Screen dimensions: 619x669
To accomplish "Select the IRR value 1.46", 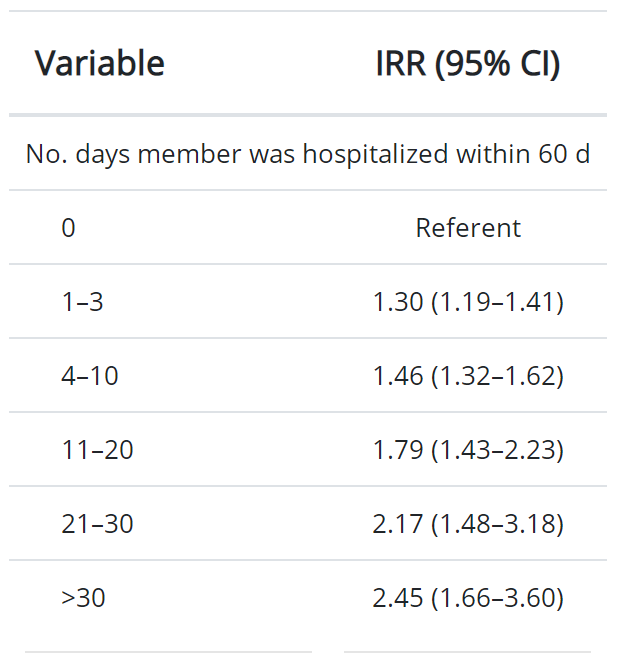I will tap(398, 376).
